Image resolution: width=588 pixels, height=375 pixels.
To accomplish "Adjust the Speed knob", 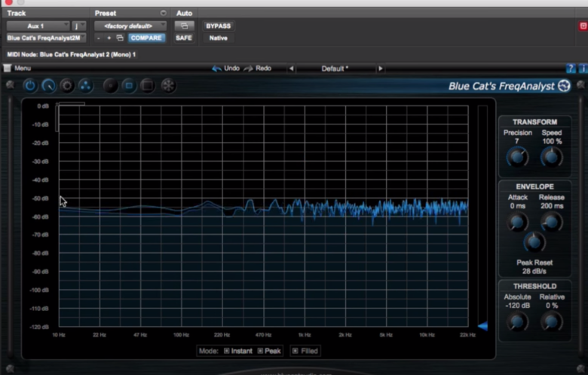I will click(552, 157).
